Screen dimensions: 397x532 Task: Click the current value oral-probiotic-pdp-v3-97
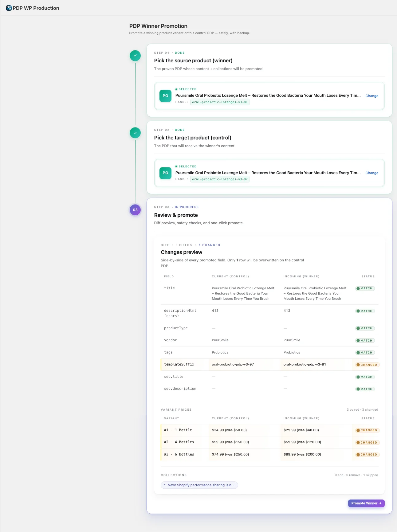pyautogui.click(x=233, y=364)
